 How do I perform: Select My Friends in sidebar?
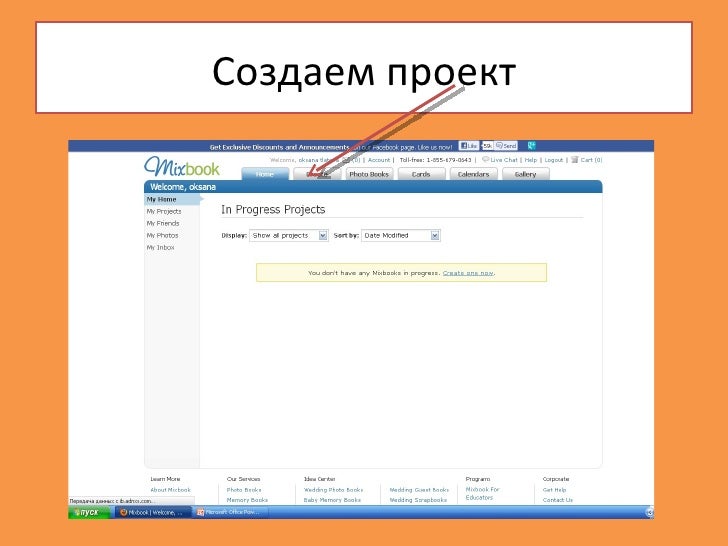pos(163,223)
